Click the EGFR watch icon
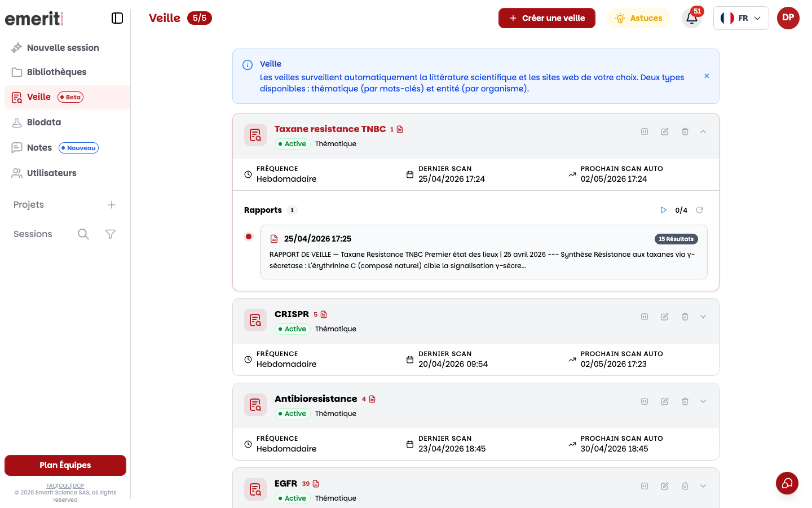 point(255,489)
